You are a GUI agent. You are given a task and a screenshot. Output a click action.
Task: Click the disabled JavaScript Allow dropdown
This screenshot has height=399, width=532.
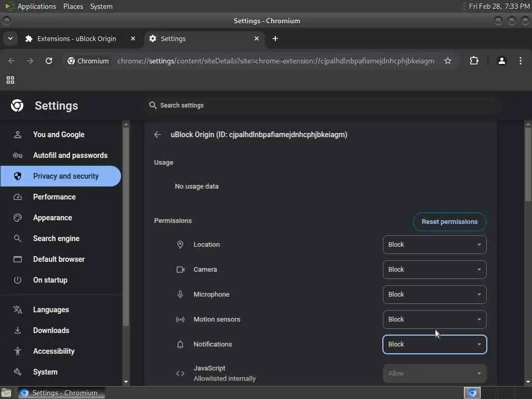point(435,374)
